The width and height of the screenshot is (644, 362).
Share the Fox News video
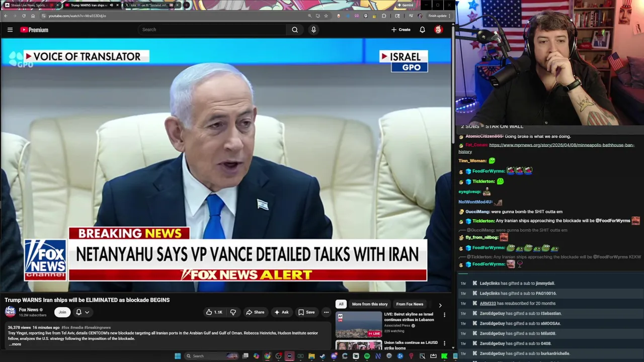255,312
